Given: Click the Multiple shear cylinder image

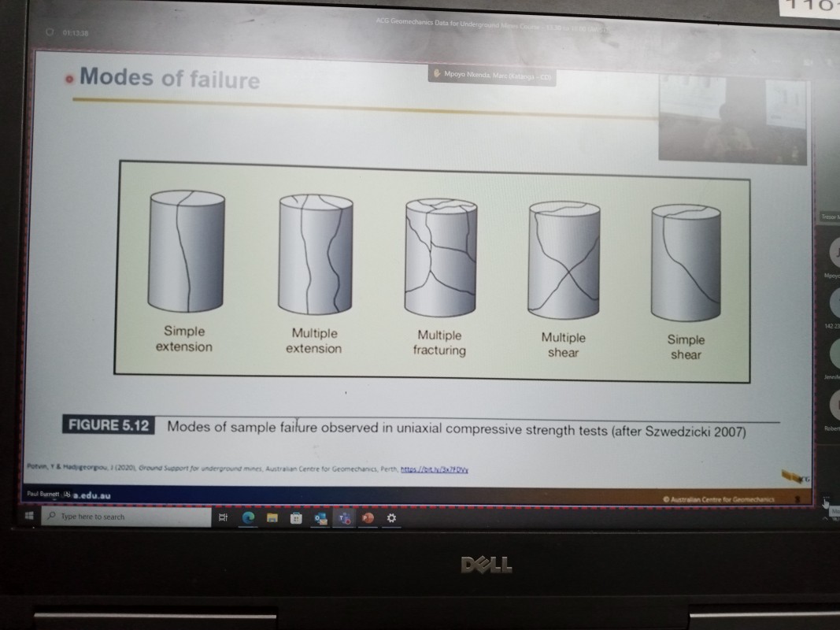Looking at the screenshot, I should 564,258.
